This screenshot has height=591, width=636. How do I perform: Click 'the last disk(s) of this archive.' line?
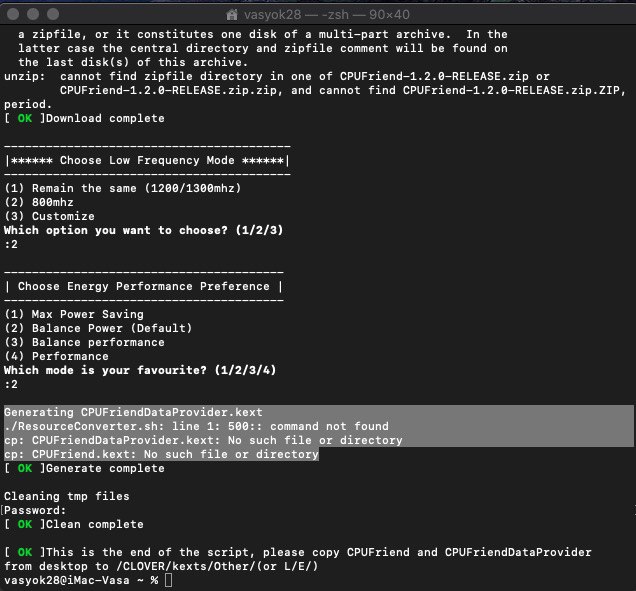click(133, 62)
